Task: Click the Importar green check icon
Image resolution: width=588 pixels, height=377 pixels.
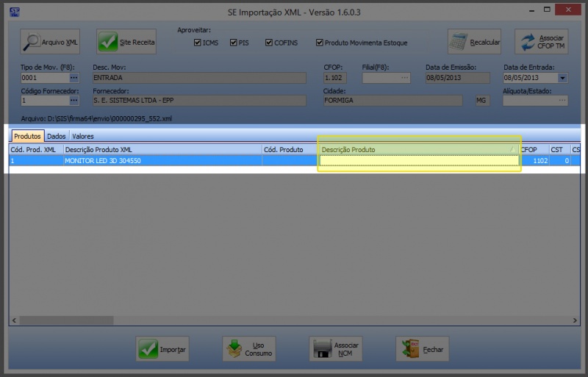Action: pos(148,349)
